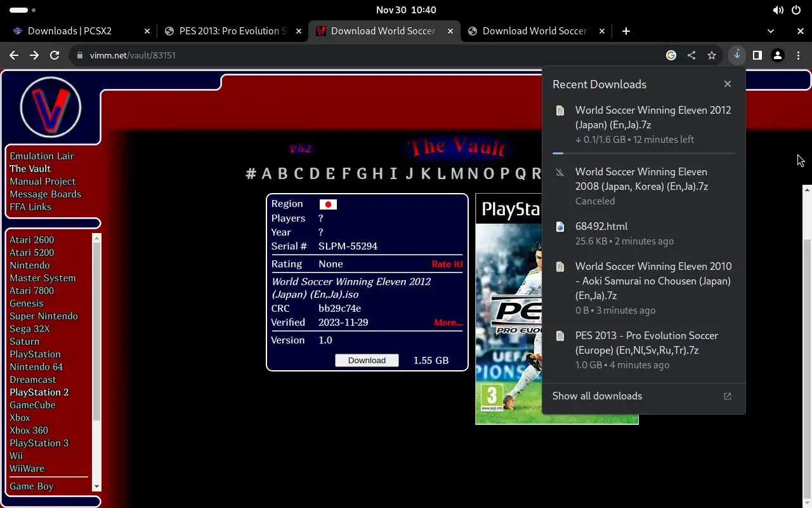Select PlayStation 2 in system list

pos(39,392)
